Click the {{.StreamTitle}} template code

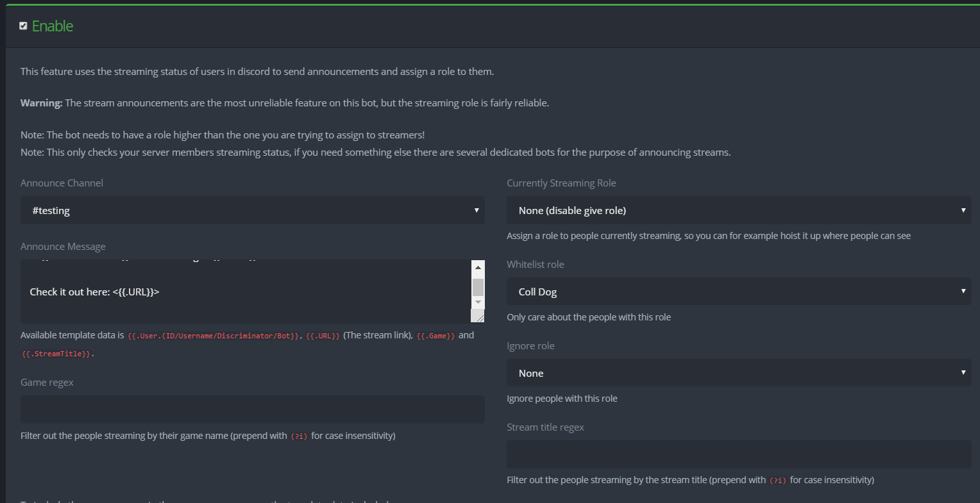pyautogui.click(x=56, y=354)
